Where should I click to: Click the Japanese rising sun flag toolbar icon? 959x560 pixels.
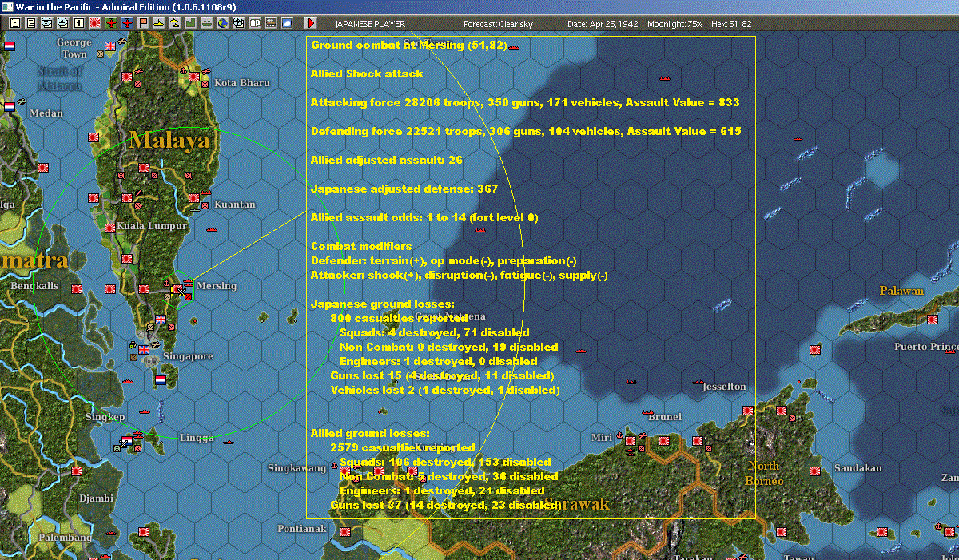click(x=94, y=23)
